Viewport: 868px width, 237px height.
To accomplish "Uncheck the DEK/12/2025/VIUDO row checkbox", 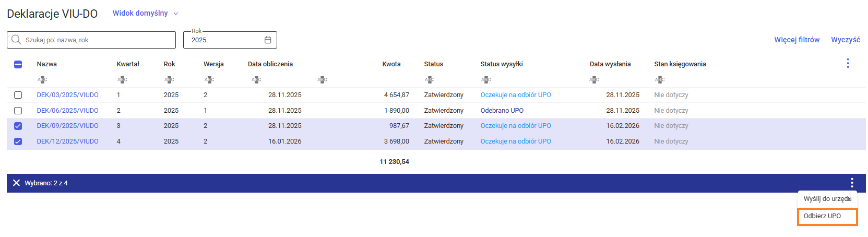I will 18,141.
